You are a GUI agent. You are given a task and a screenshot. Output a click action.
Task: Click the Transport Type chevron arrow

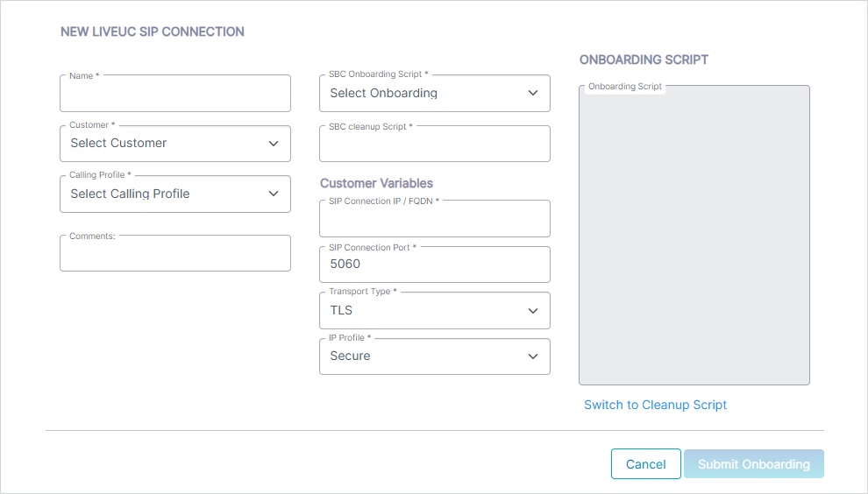[x=533, y=311]
